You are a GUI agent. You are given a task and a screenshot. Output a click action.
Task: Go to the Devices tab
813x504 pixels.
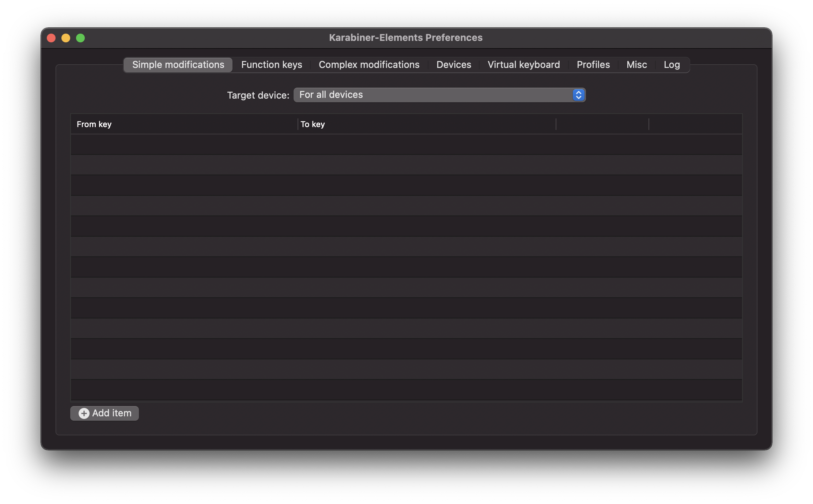(453, 65)
